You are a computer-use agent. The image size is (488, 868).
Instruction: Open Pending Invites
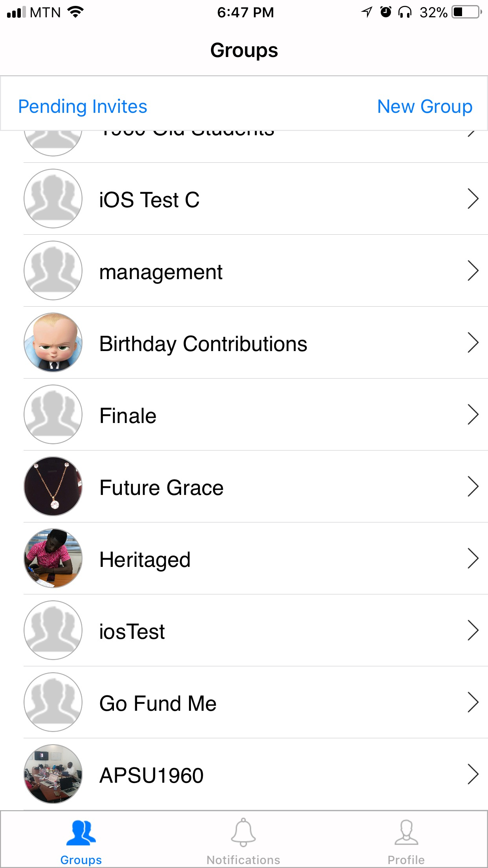click(83, 107)
